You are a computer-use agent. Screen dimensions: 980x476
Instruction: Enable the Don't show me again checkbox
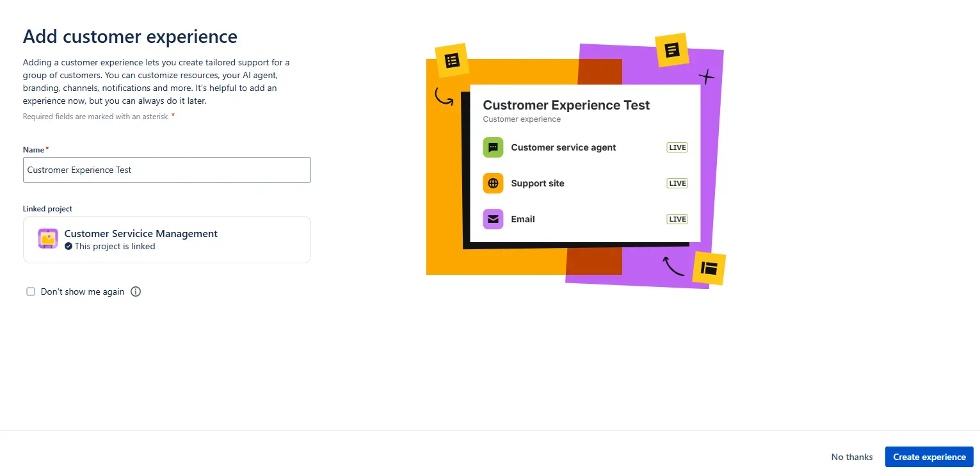pyautogui.click(x=31, y=291)
